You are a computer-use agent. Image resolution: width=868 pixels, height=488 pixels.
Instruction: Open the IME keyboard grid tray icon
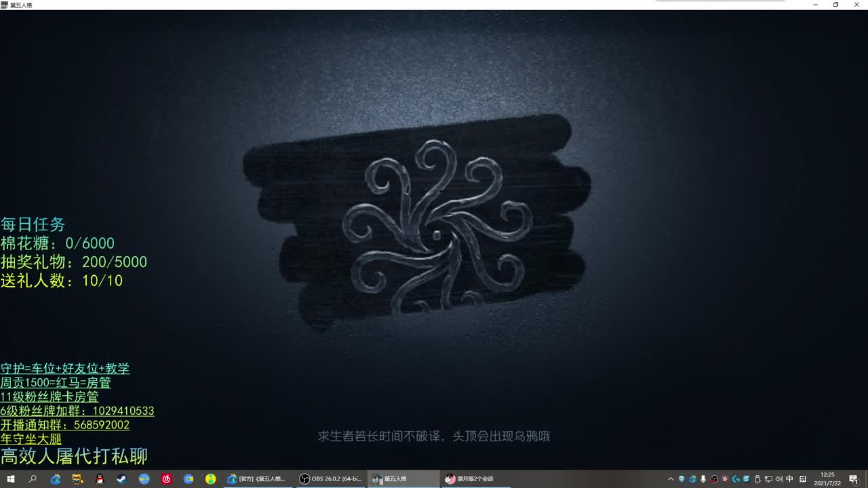[x=803, y=479]
